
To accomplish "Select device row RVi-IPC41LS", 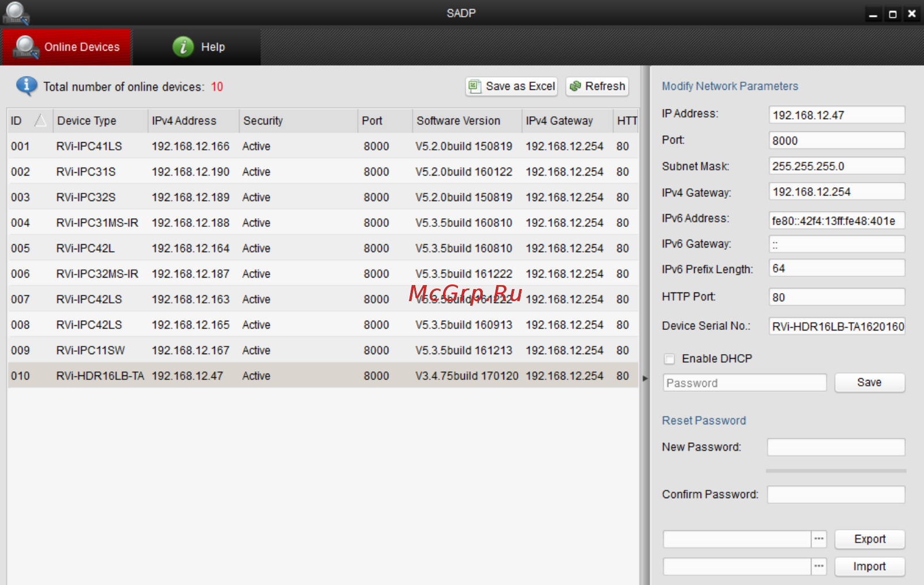I will click(x=323, y=146).
